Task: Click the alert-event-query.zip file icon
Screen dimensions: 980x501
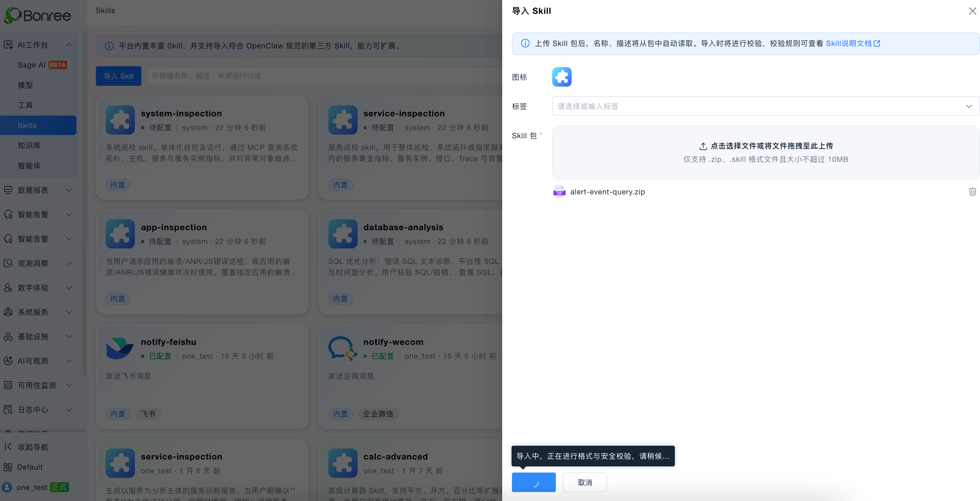Action: pyautogui.click(x=559, y=192)
